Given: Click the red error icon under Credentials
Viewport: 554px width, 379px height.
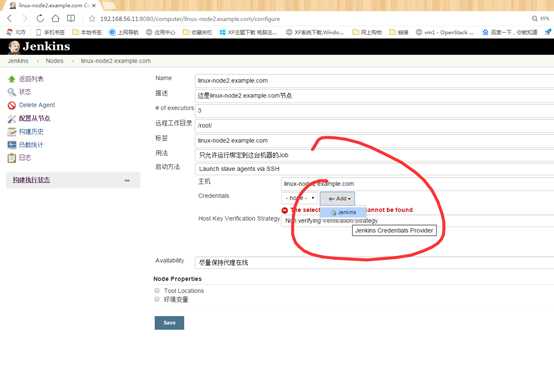Looking at the screenshot, I should tap(285, 211).
